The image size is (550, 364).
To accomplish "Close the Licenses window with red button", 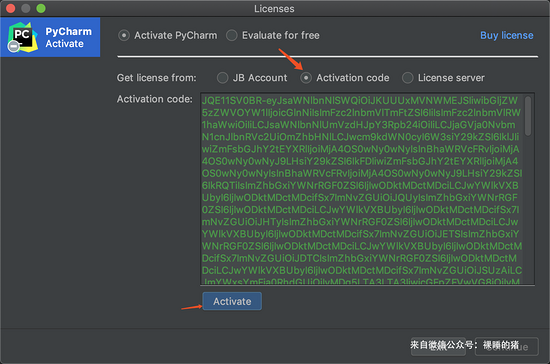I will click(x=11, y=8).
